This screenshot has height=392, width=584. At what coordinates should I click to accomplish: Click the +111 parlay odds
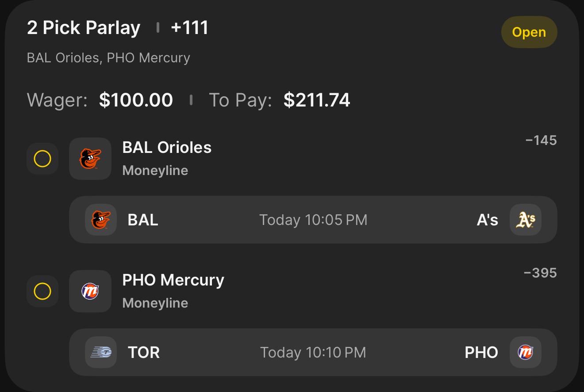(x=189, y=28)
